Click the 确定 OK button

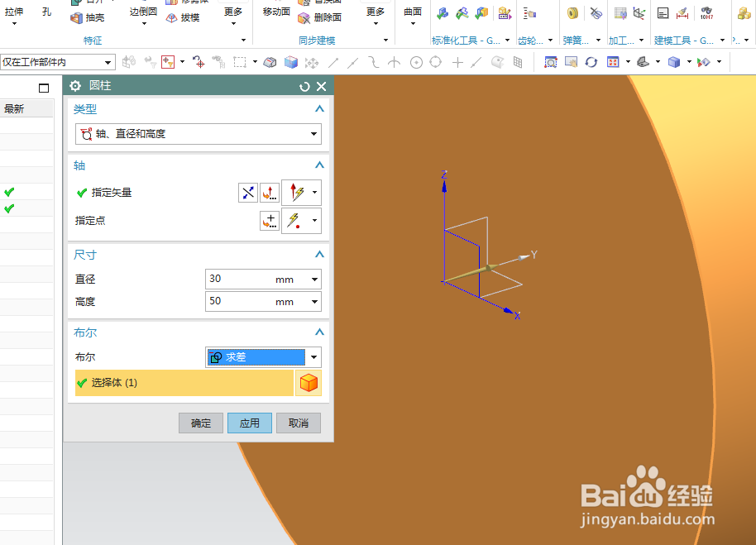(200, 423)
